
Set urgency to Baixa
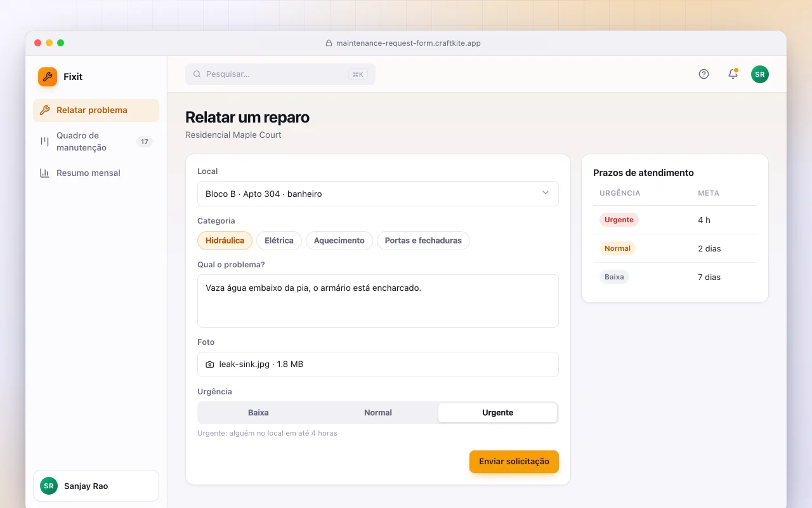tap(258, 413)
